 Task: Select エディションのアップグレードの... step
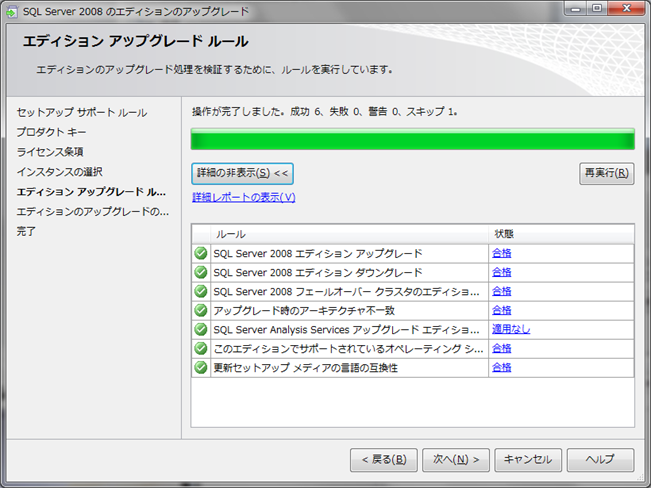pyautogui.click(x=93, y=212)
